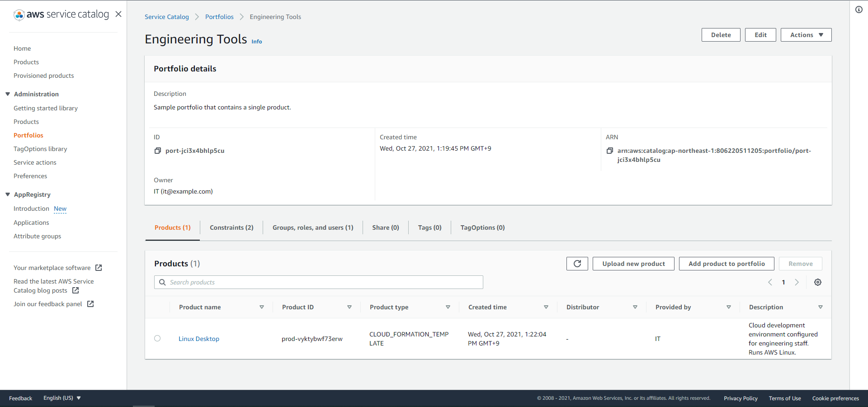Copy the portfolio ARN with copy icon
Image resolution: width=868 pixels, height=407 pixels.
(x=610, y=151)
